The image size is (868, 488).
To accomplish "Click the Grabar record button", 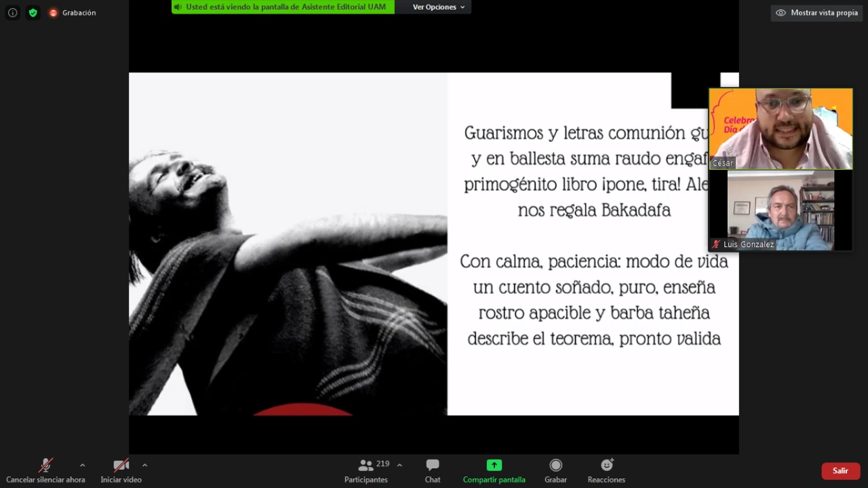I will (555, 470).
